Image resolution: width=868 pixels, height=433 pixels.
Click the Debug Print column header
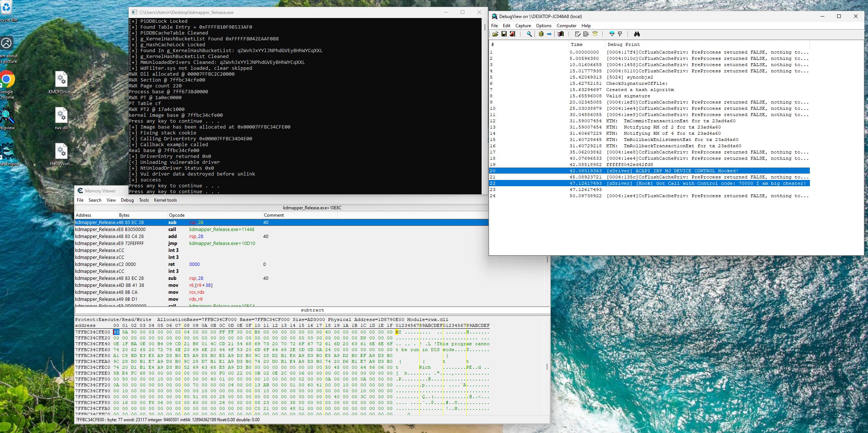click(707, 44)
